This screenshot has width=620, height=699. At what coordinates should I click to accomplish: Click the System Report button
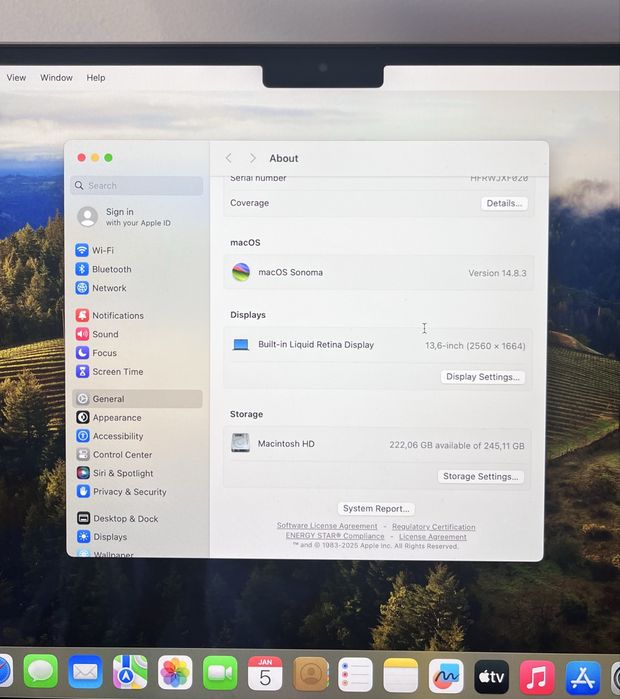tap(376, 508)
